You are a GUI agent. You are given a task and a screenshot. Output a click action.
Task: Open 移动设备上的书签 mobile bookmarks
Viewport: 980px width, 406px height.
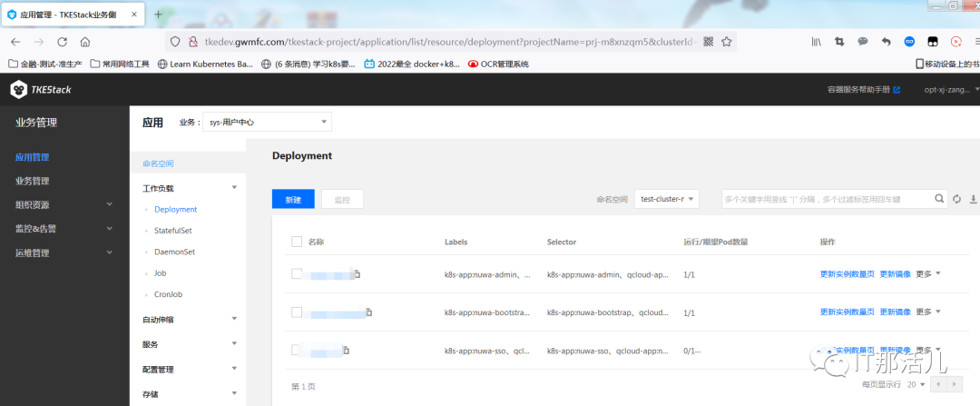(x=947, y=64)
